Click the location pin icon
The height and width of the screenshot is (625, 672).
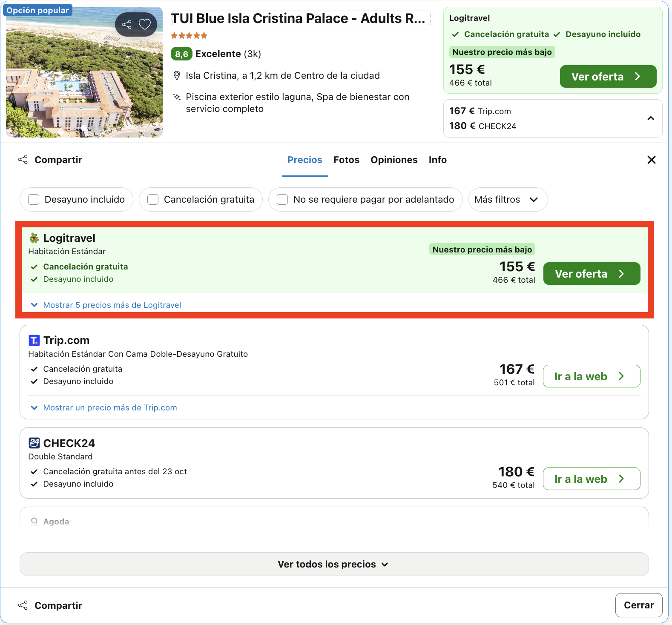[177, 76]
